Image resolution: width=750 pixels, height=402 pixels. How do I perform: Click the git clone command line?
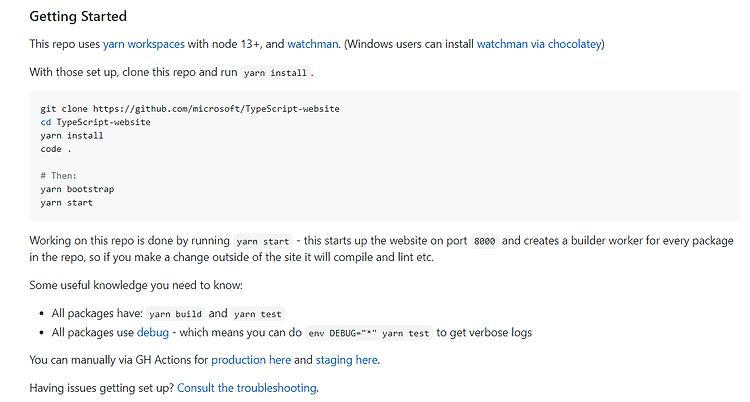point(190,109)
